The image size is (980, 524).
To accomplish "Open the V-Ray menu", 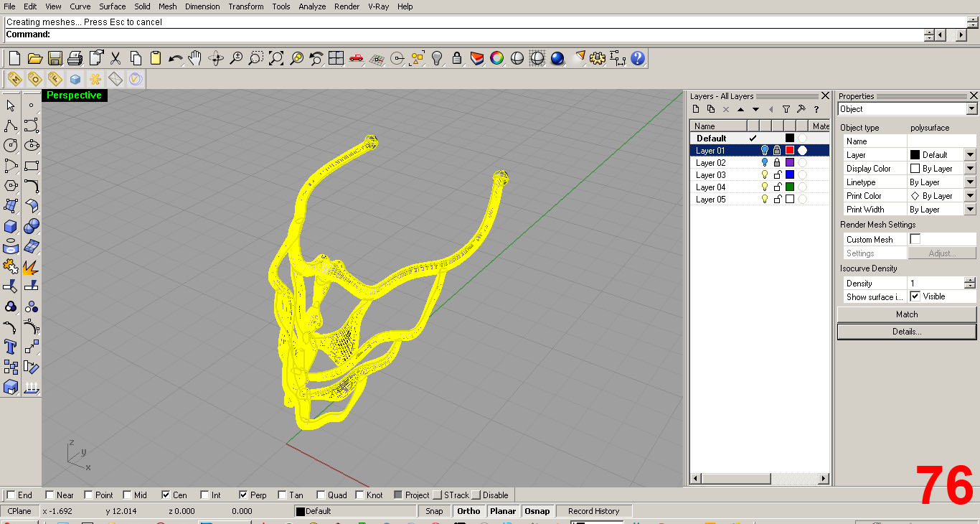I will tap(378, 6).
